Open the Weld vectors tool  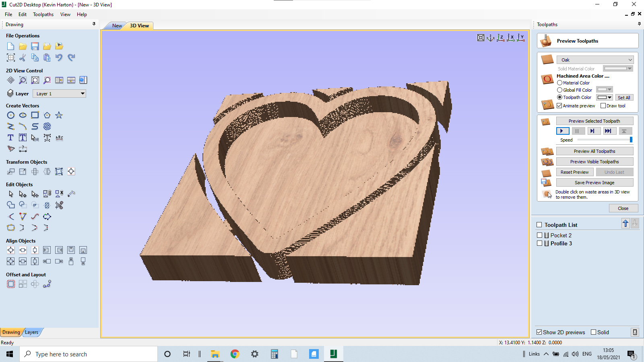[11, 205]
